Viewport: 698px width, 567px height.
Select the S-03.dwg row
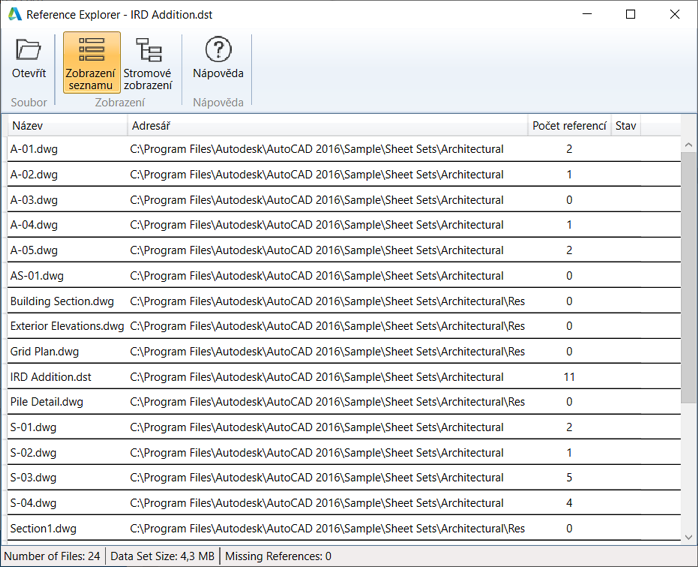coord(34,478)
